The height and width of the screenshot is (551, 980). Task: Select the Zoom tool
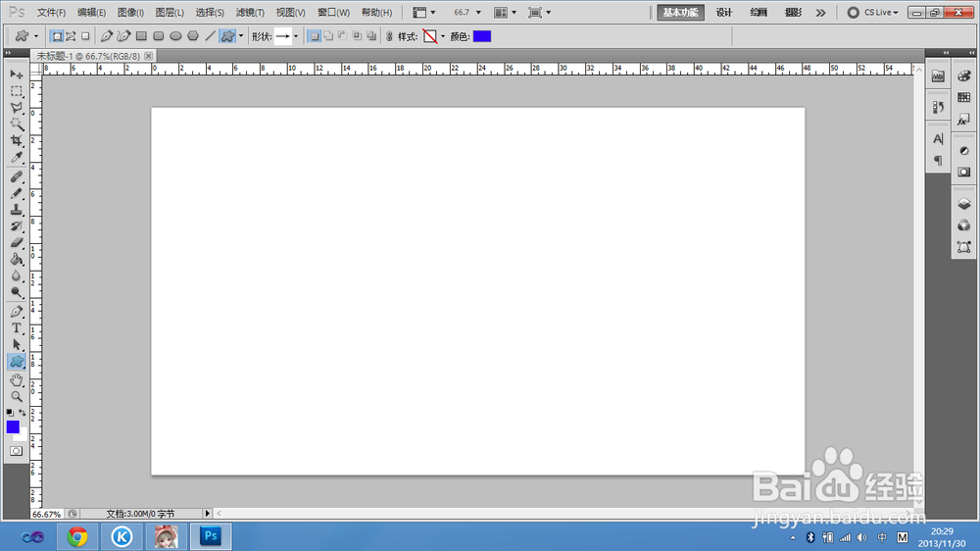(17, 396)
